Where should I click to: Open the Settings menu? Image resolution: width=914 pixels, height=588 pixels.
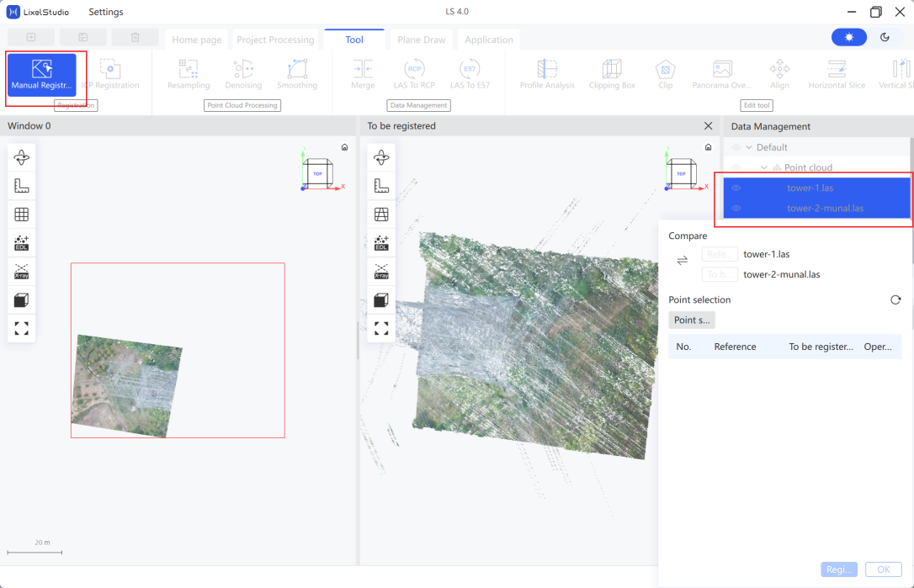pos(105,12)
